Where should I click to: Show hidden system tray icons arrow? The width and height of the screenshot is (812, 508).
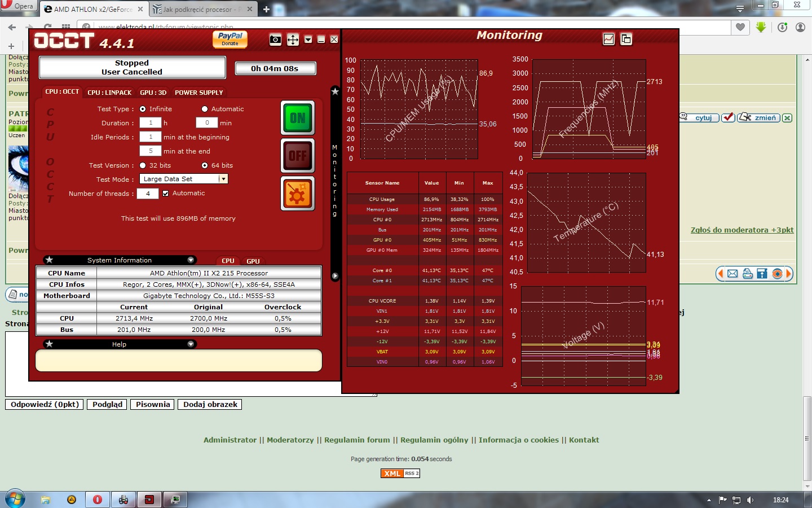coord(709,500)
